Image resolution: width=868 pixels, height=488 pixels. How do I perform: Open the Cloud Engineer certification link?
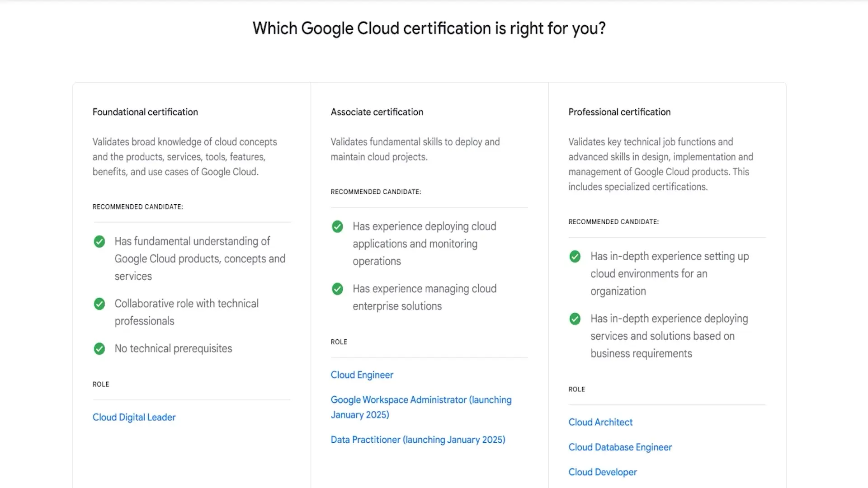tap(362, 375)
